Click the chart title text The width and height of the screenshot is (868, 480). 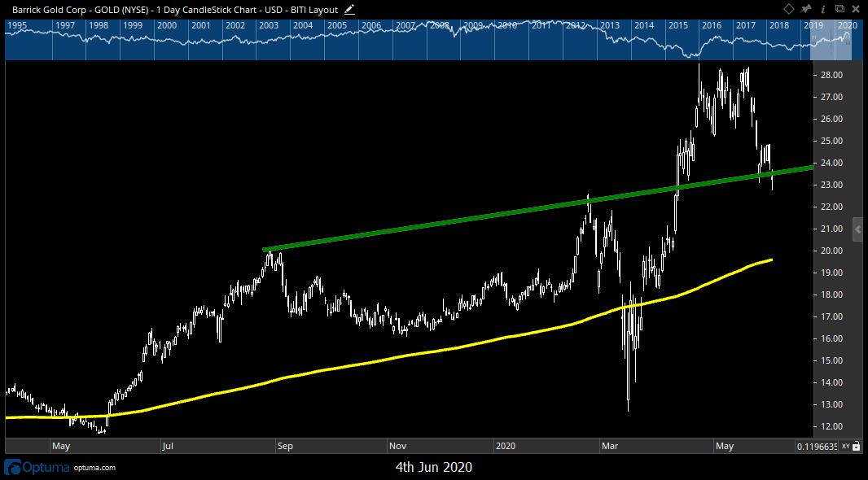tap(174, 10)
